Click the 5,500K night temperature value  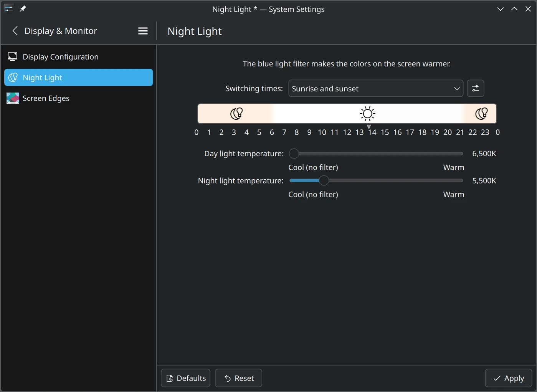coord(484,180)
